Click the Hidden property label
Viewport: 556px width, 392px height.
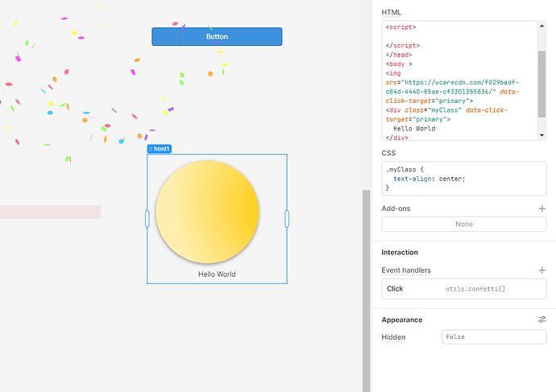click(x=393, y=337)
